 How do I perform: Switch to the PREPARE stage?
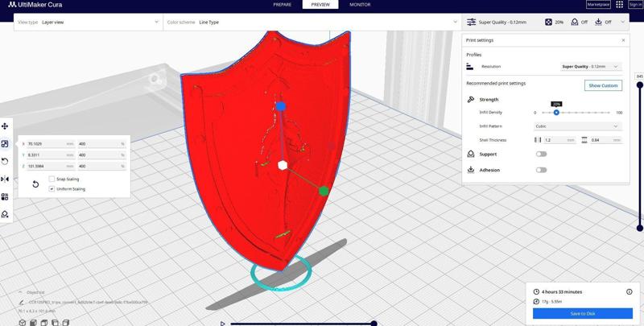coord(283,5)
